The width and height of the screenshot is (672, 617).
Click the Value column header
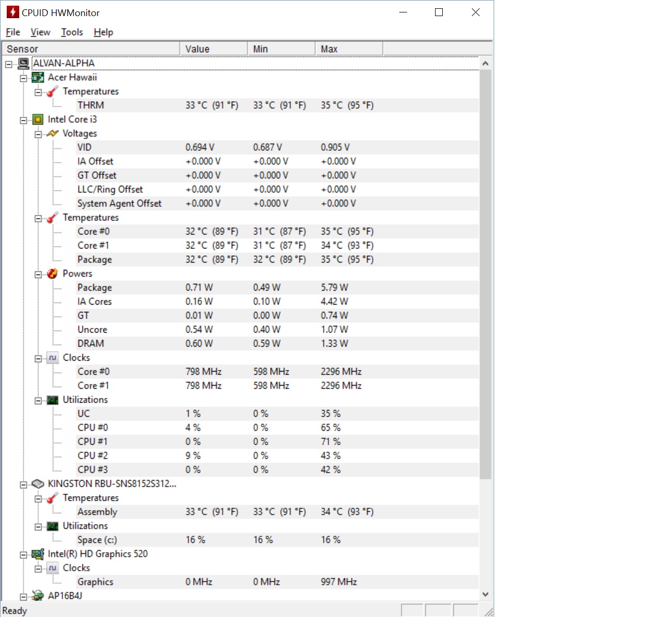coord(214,49)
